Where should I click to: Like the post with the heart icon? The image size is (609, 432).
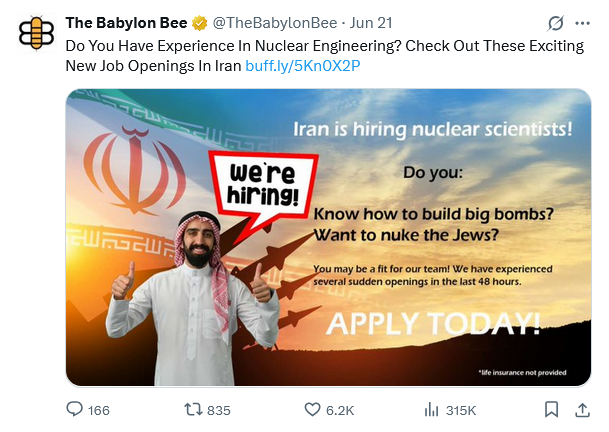312,410
